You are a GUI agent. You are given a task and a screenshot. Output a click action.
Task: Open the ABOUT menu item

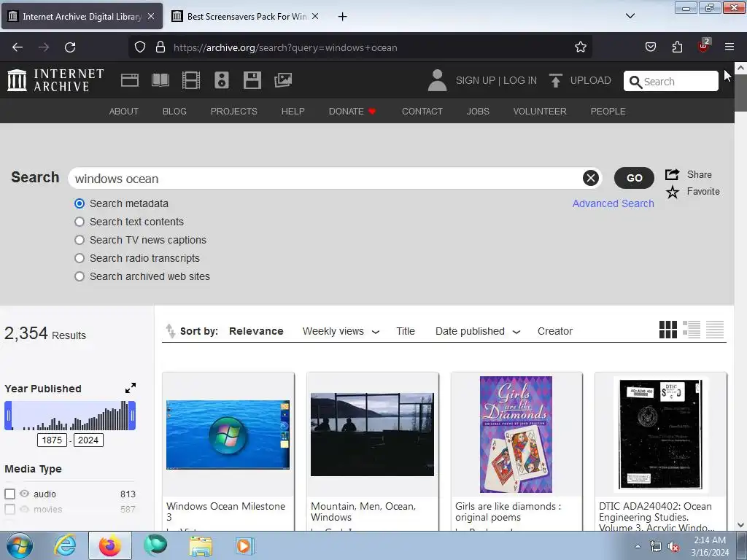coord(124,111)
